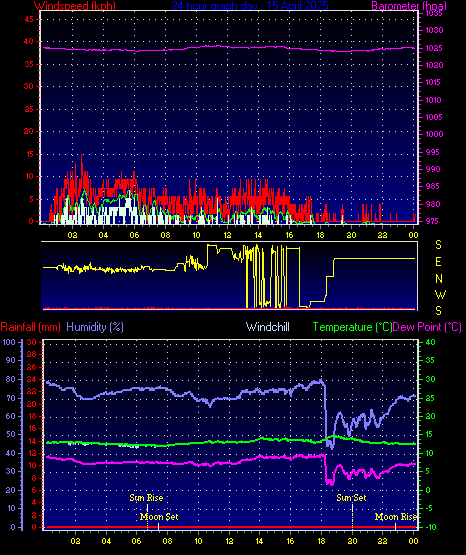Select the 1025 barometer scale value

click(x=434, y=48)
